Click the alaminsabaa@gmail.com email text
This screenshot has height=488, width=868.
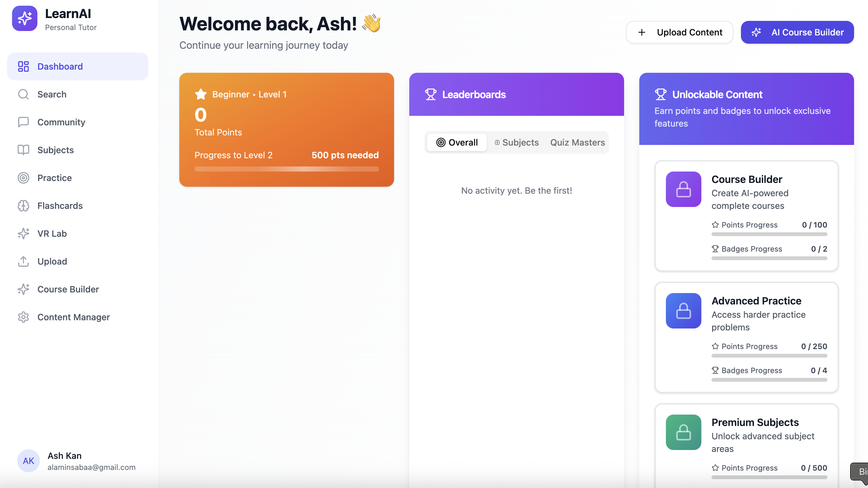(x=91, y=467)
